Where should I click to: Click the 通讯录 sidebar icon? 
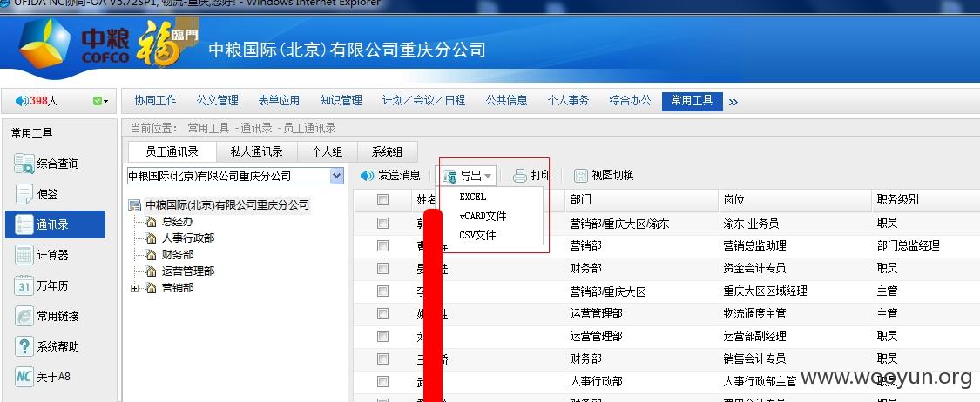click(x=24, y=224)
